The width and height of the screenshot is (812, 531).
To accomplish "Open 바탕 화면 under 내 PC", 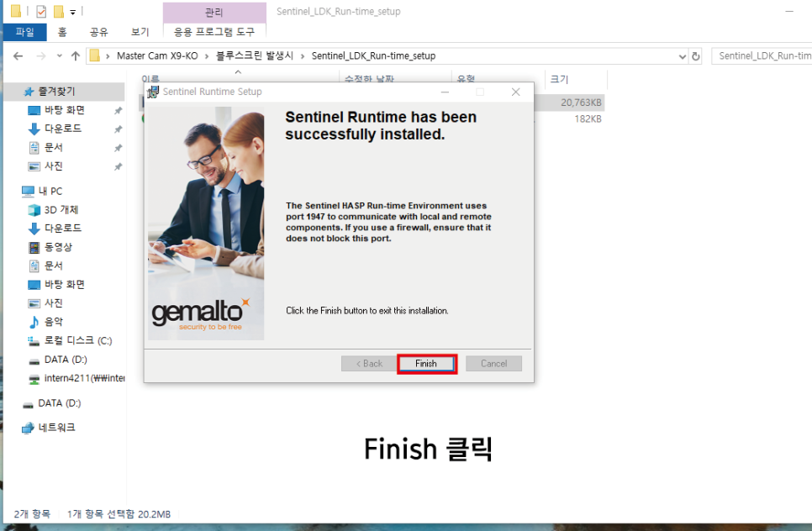I will (x=65, y=284).
